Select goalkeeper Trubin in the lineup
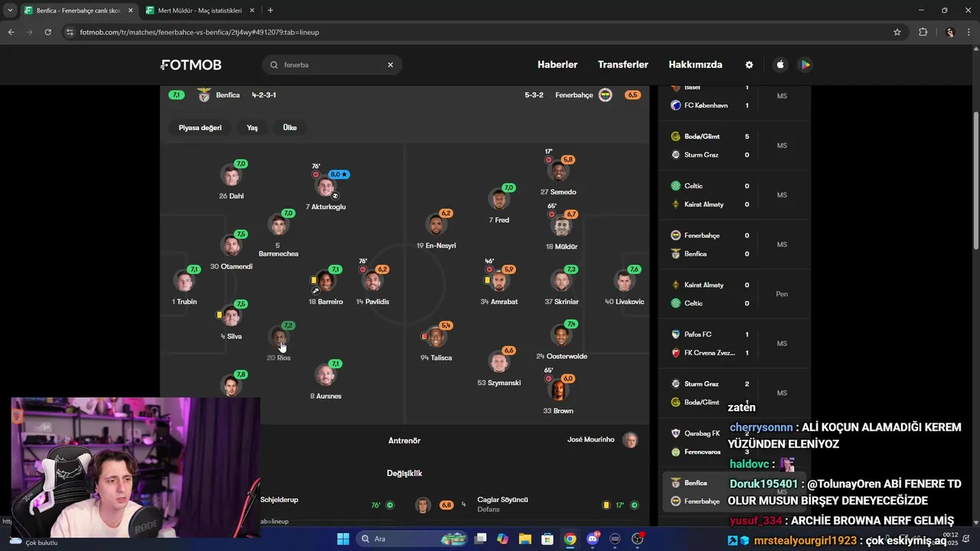Image resolution: width=980 pixels, height=551 pixels. pos(185,283)
